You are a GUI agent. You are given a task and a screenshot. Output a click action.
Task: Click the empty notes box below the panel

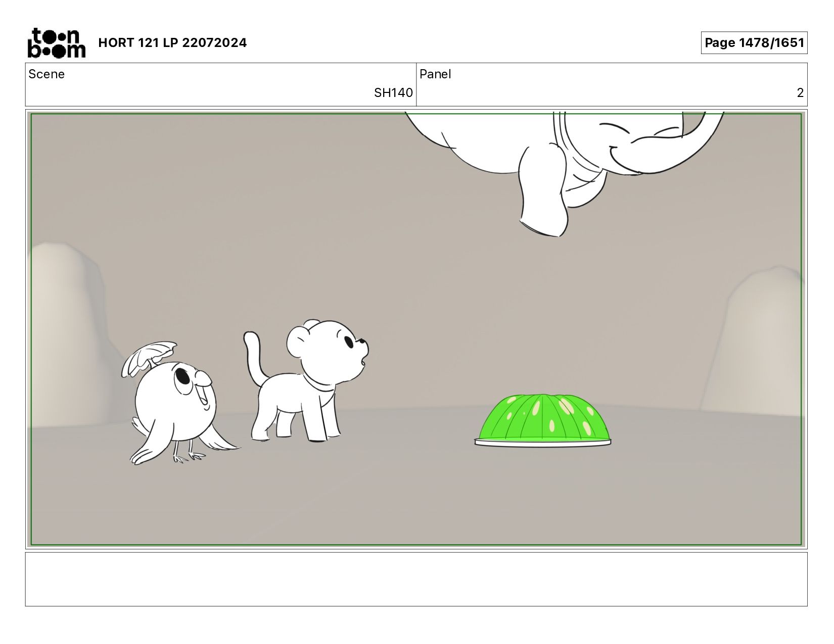[416, 579]
